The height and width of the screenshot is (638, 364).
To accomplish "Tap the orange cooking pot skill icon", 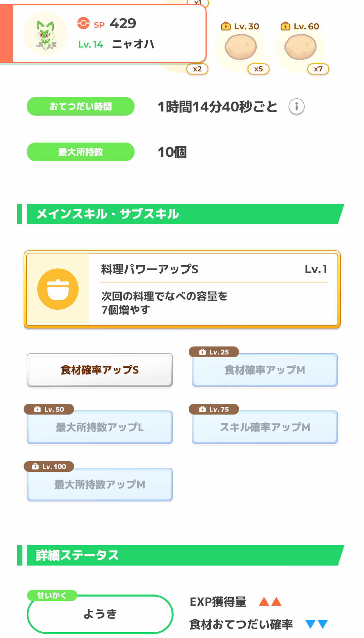I will (58, 289).
